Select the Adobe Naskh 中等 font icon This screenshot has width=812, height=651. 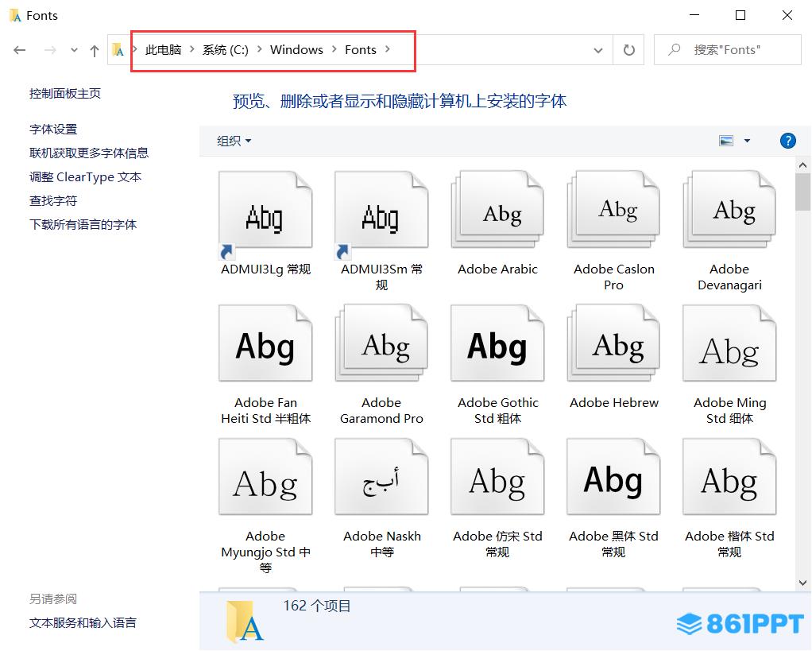pos(381,476)
